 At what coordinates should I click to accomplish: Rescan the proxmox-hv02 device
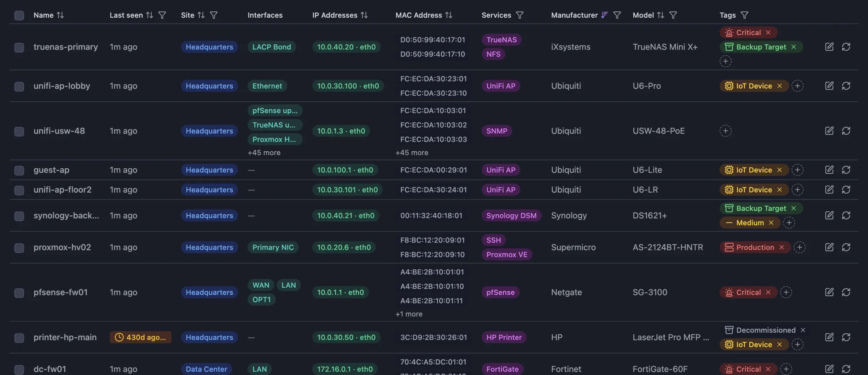[x=846, y=247]
